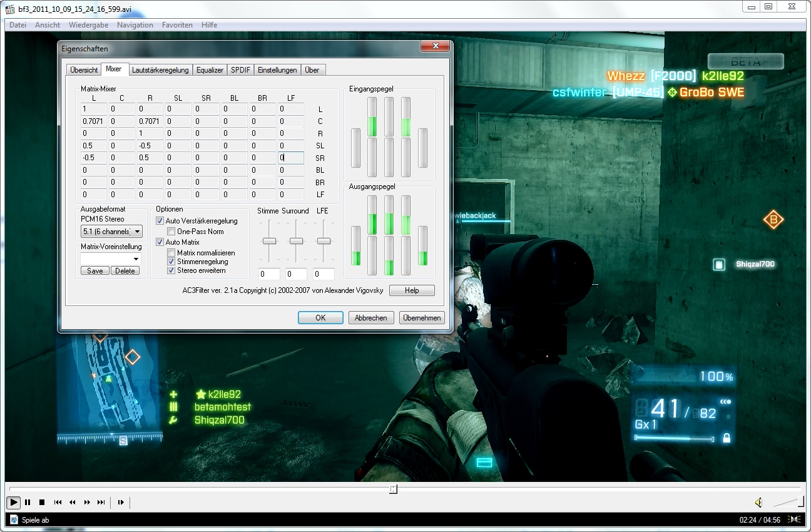The height and width of the screenshot is (532, 811).
Task: Click the matrix cell in row SL, column R
Action: pyautogui.click(x=150, y=146)
